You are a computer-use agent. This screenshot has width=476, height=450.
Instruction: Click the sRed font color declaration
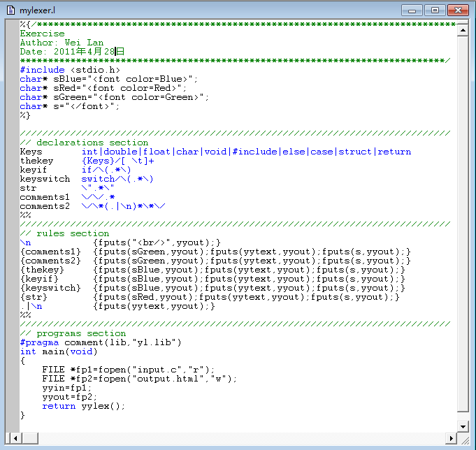(103, 88)
